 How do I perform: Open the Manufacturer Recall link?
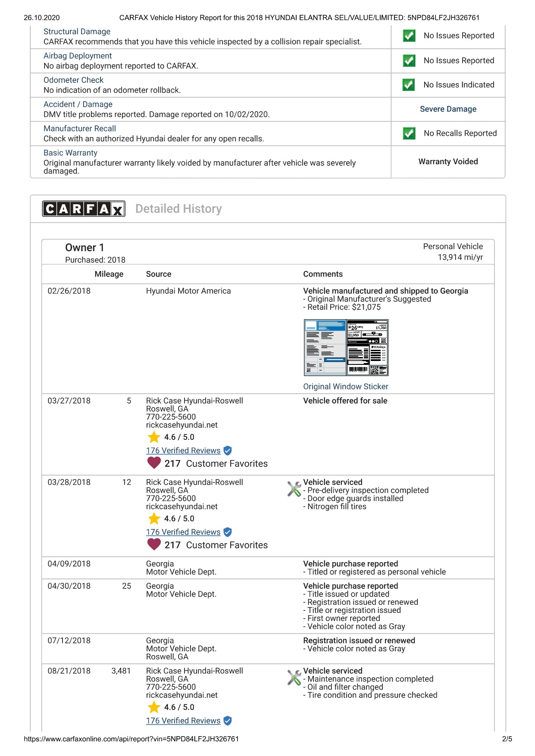(80, 129)
